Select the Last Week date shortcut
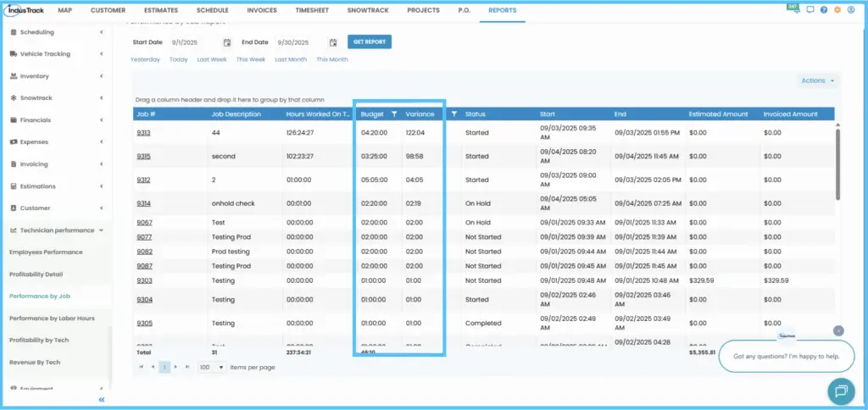868x410 pixels. (212, 60)
